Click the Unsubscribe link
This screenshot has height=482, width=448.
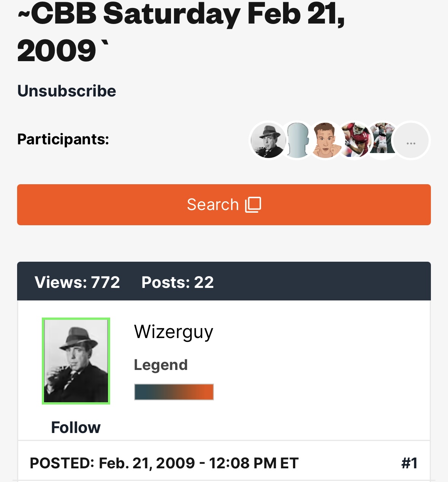pos(66,91)
